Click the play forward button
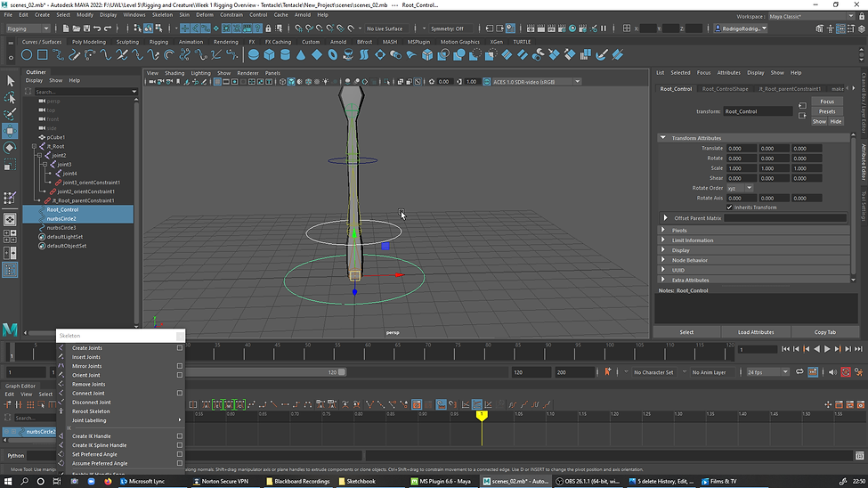Image resolution: width=868 pixels, height=488 pixels. (x=827, y=349)
